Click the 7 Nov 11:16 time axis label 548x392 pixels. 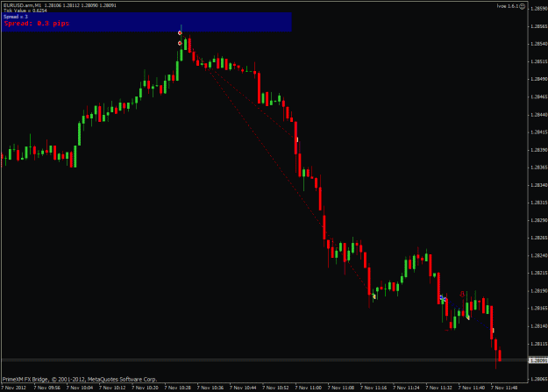374,388
